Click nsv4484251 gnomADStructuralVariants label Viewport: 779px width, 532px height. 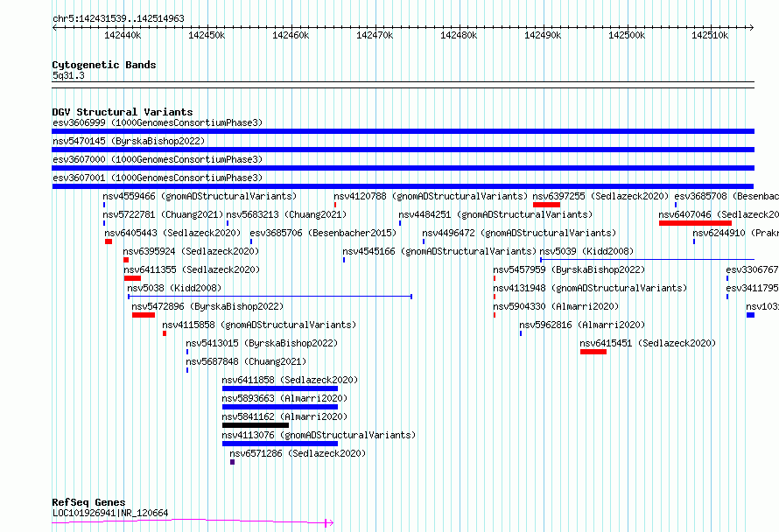coord(495,214)
